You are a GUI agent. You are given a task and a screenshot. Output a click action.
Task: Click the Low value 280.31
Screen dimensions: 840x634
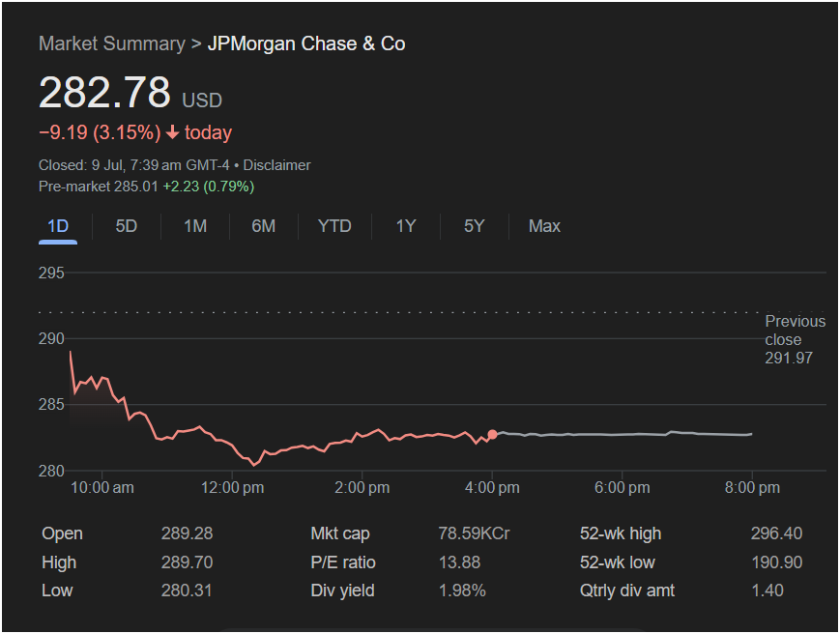pyautogui.click(x=187, y=591)
